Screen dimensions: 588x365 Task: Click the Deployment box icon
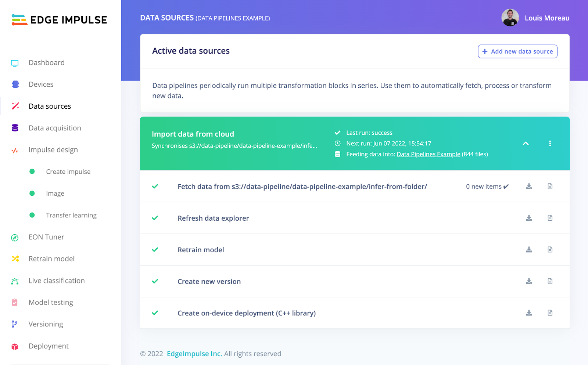point(15,347)
